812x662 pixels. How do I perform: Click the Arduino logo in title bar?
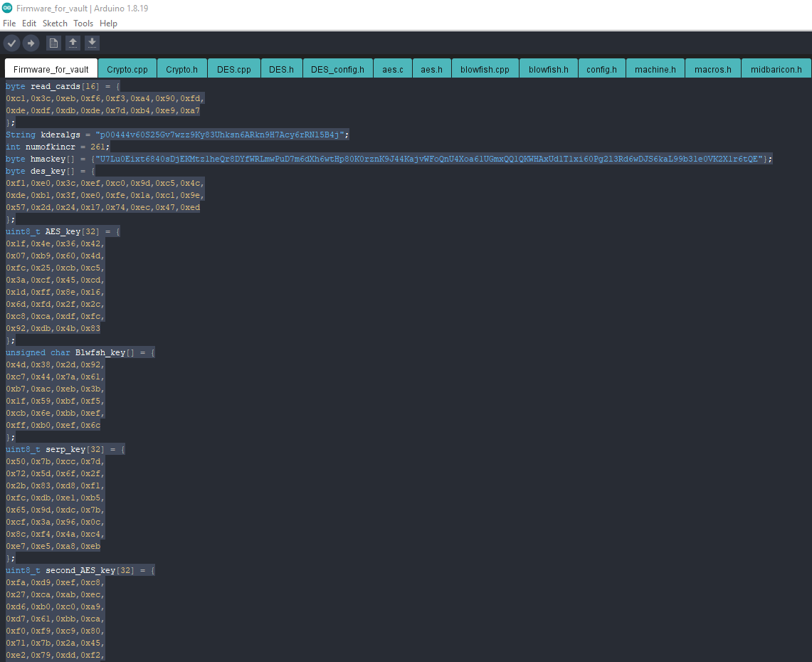tap(7, 8)
